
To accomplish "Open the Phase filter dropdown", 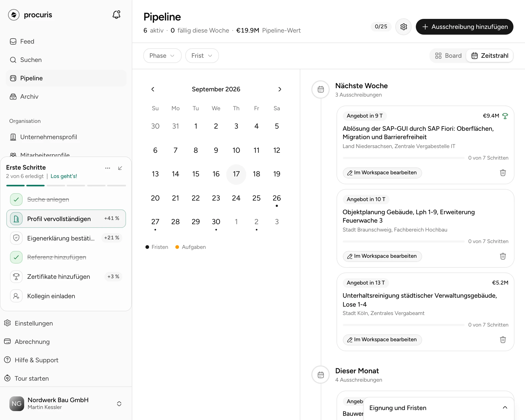I will [x=162, y=56].
